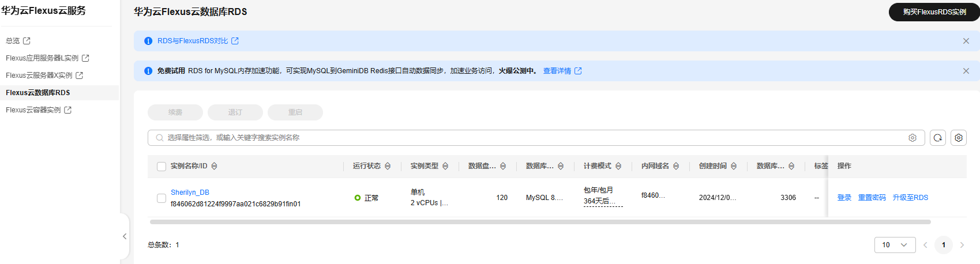Screen dimensions: 980x264
Task: Sort by 数据盘 column icon
Action: (x=503, y=166)
